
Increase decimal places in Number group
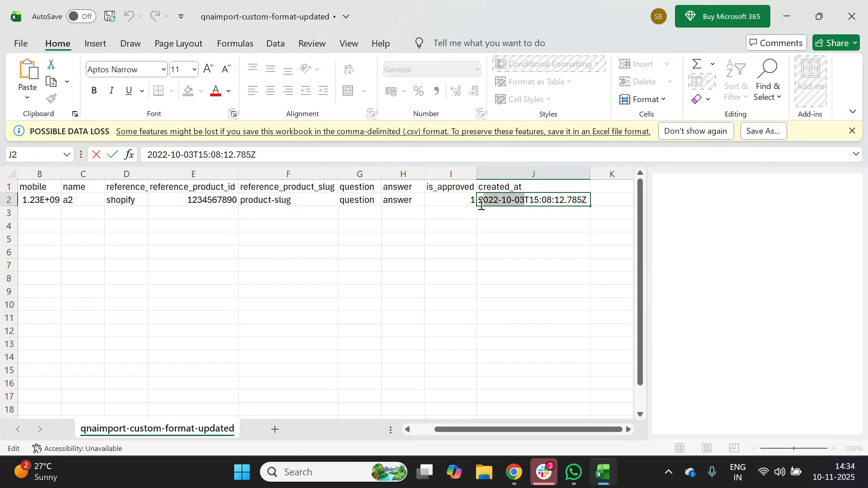point(456,91)
